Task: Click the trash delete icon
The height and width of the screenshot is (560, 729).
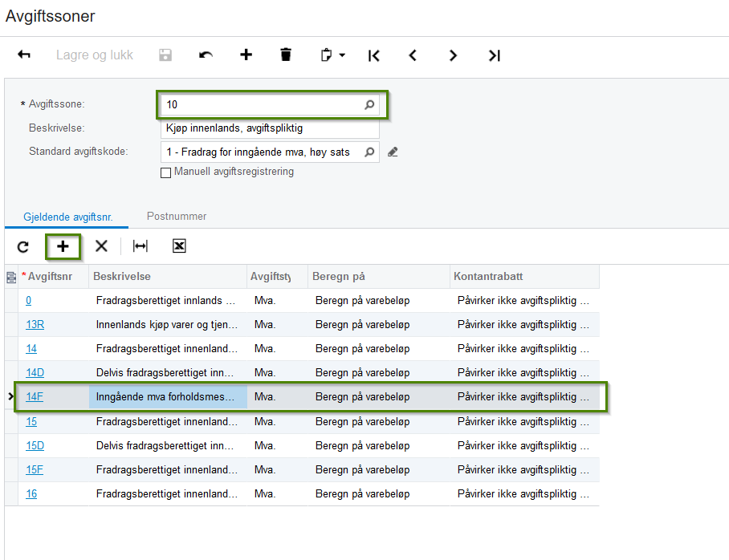Action: pyautogui.click(x=286, y=55)
